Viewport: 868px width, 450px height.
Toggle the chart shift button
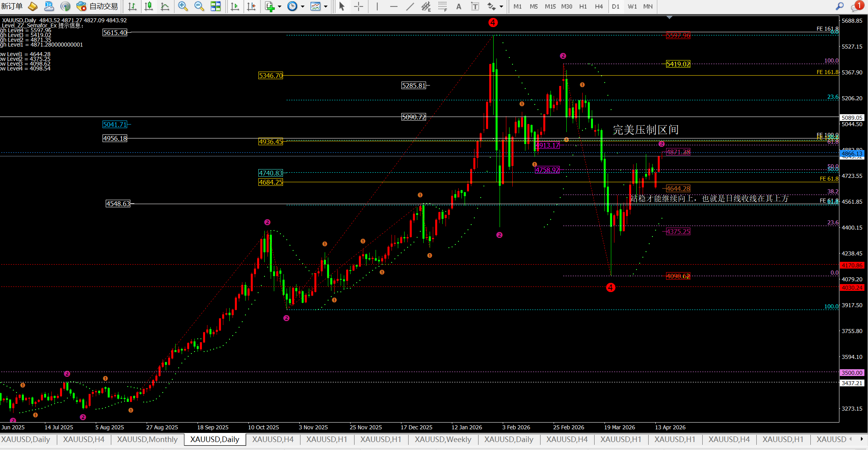251,6
